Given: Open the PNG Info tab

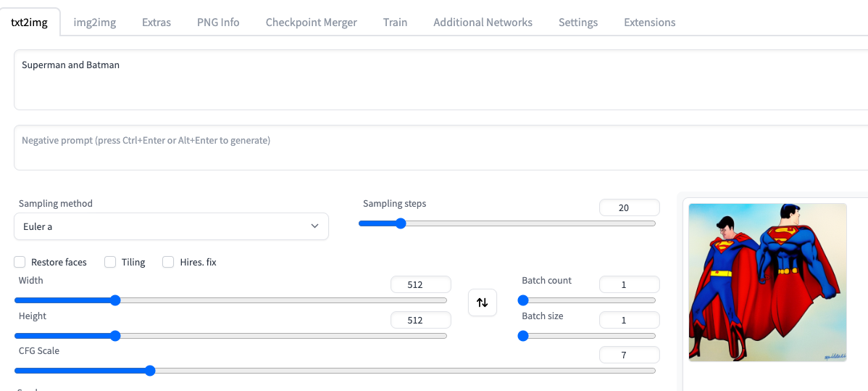Looking at the screenshot, I should click(218, 22).
